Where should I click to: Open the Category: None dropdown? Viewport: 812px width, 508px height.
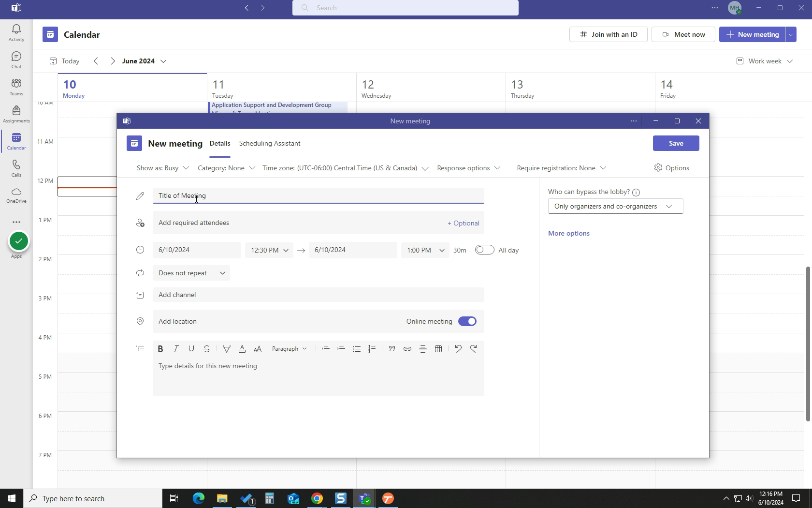coord(226,168)
